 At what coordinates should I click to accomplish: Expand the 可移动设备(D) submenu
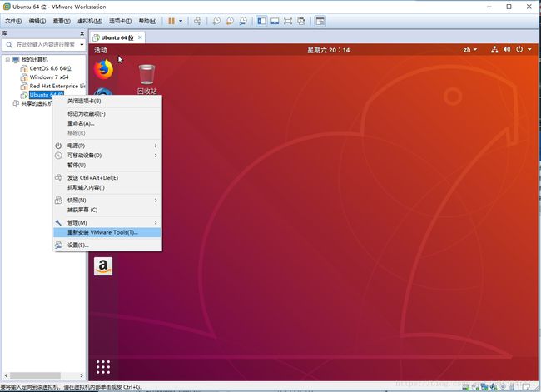pyautogui.click(x=107, y=156)
